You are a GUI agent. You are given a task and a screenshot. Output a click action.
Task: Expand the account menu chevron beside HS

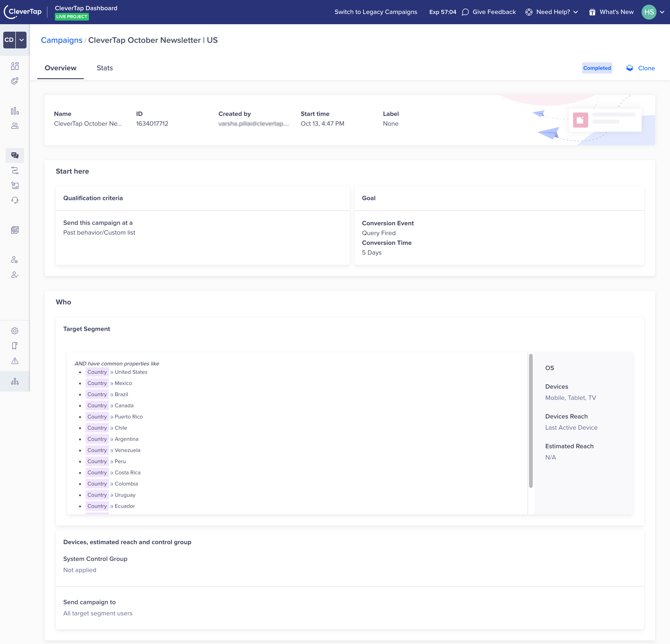click(662, 12)
